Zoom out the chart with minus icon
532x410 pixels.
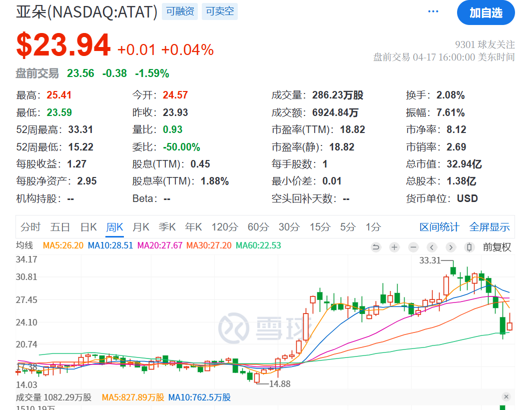click(413, 247)
